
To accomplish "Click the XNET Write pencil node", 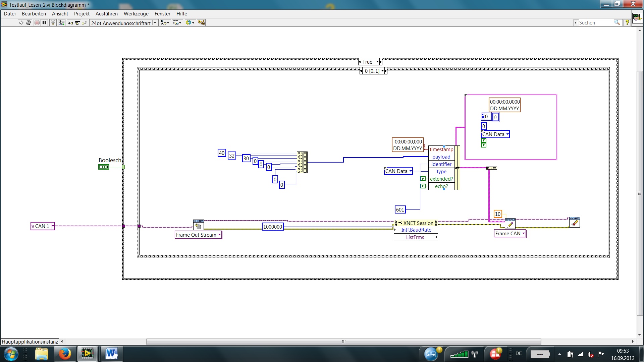I will pos(510,224).
